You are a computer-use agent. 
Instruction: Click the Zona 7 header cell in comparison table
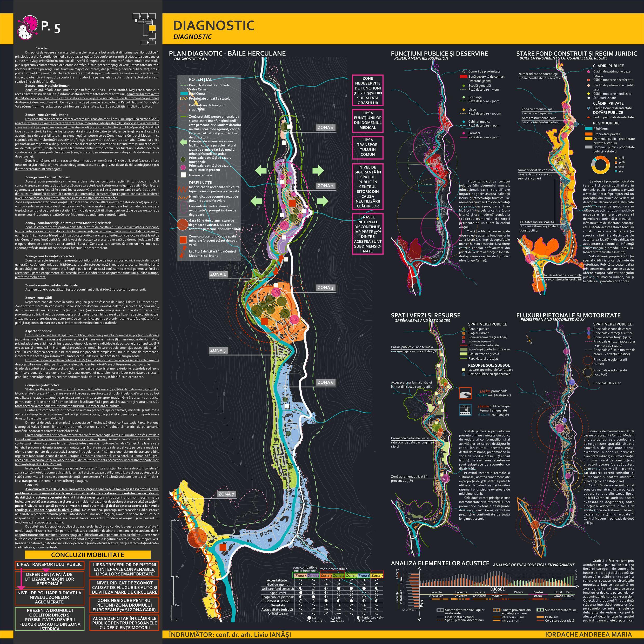377,576
